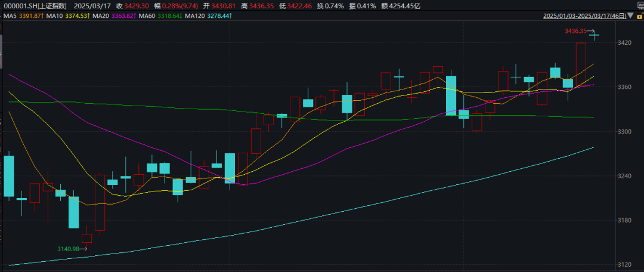The height and width of the screenshot is (272, 644).
Task: Click the small red candle above 3140.98
Action: point(86,238)
